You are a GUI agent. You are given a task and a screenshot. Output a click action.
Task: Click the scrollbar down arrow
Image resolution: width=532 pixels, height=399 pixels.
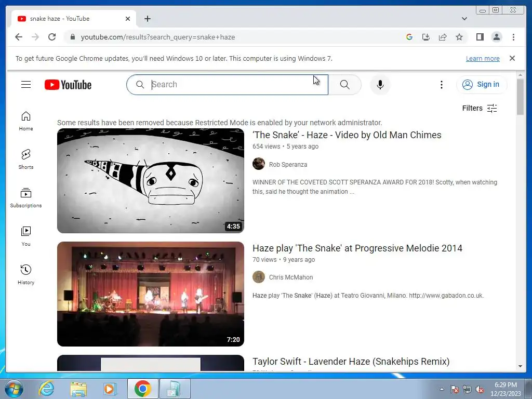point(520,366)
